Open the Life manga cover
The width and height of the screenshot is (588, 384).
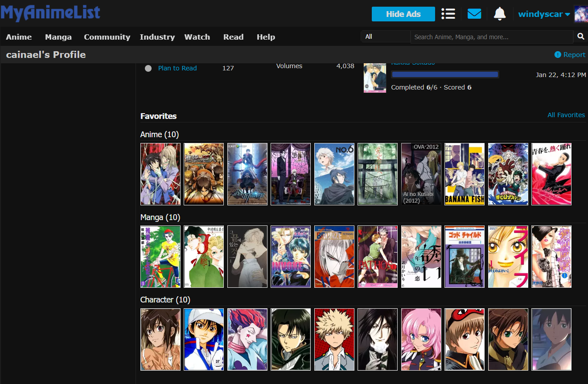pyautogui.click(x=508, y=257)
